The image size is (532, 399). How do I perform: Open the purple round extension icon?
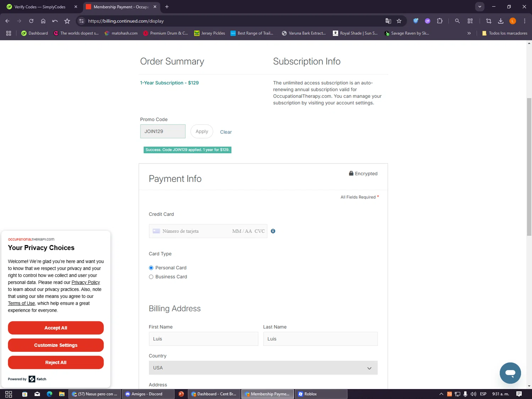(x=428, y=21)
